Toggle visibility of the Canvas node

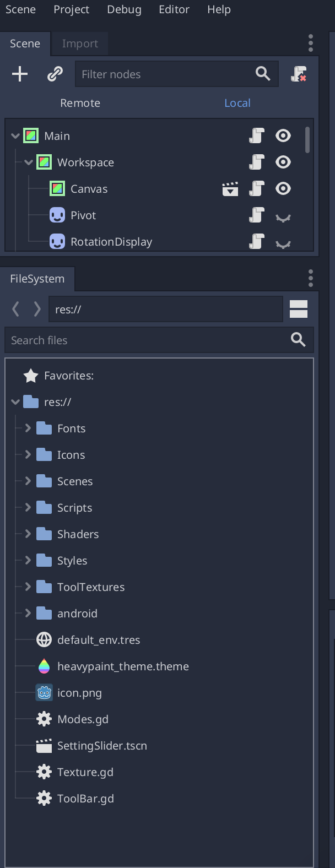pos(283,188)
